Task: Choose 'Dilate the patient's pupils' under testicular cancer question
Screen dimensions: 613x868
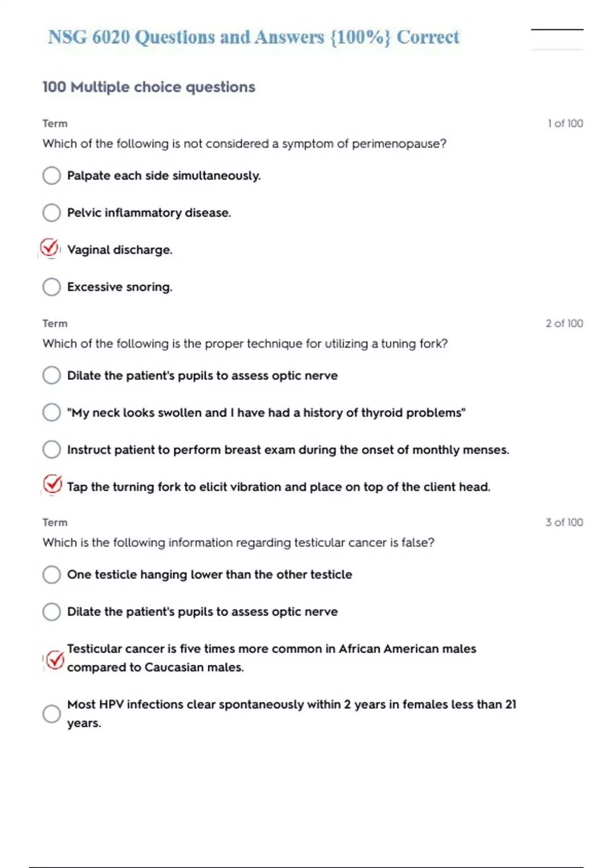Action: (52, 612)
